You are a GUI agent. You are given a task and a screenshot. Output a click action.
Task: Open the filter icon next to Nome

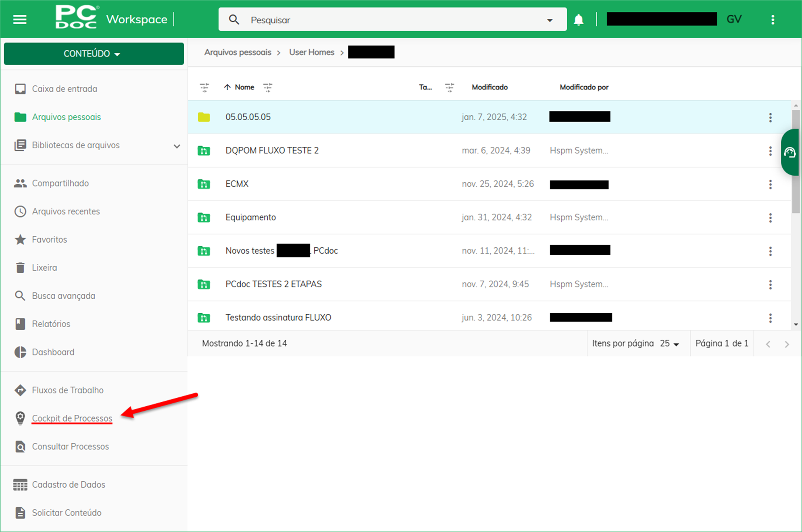(x=268, y=87)
